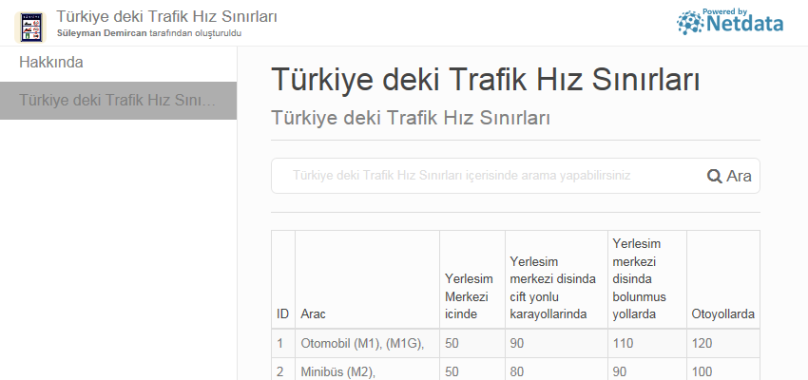This screenshot has height=380, width=808.
Task: Open the Hakkında menu item
Action: [x=51, y=62]
